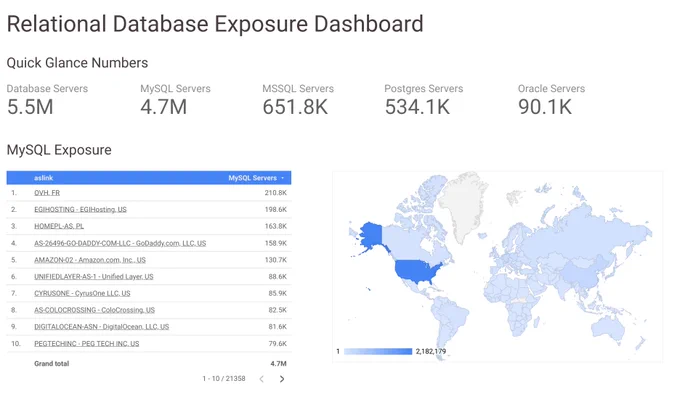Click the MySQL Exposure section heading
Image resolution: width=680 pixels, height=407 pixels.
click(x=59, y=150)
